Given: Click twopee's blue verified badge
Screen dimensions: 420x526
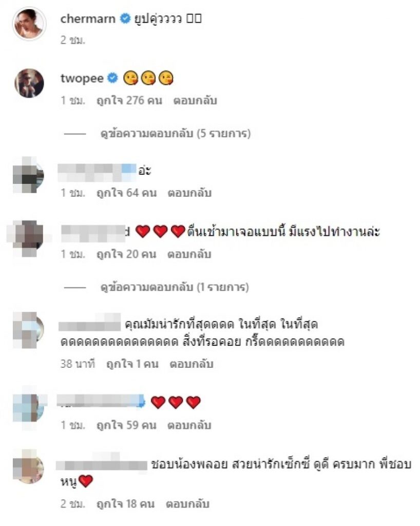Looking at the screenshot, I should click(112, 78).
